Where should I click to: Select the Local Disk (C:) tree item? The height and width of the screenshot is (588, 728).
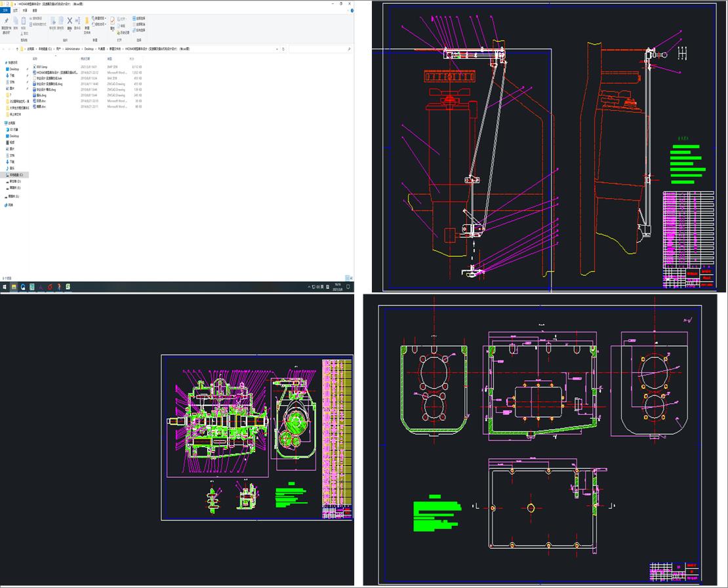pos(15,175)
